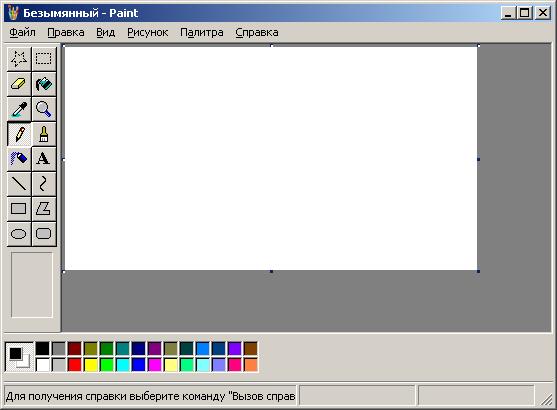Choose the pale yellow swatch
The width and height of the screenshot is (557, 410).
(x=171, y=365)
